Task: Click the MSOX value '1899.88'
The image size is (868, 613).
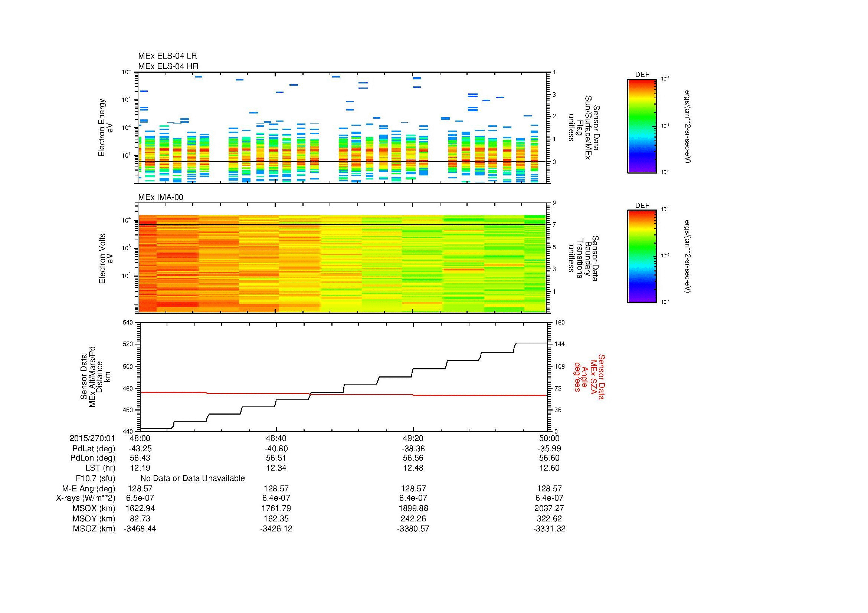Action: tap(413, 508)
